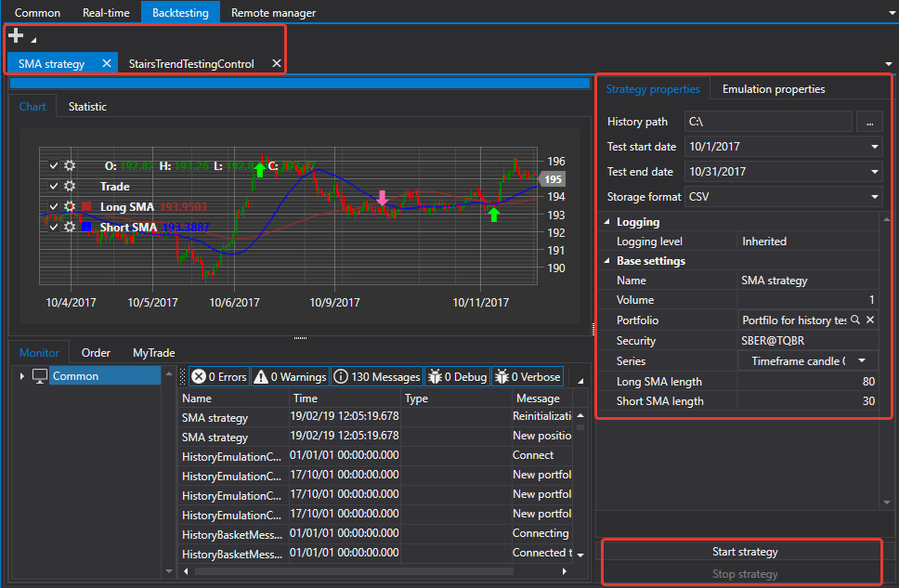This screenshot has height=588, width=899.
Task: Open the Test start date dropdown
Action: [x=874, y=146]
